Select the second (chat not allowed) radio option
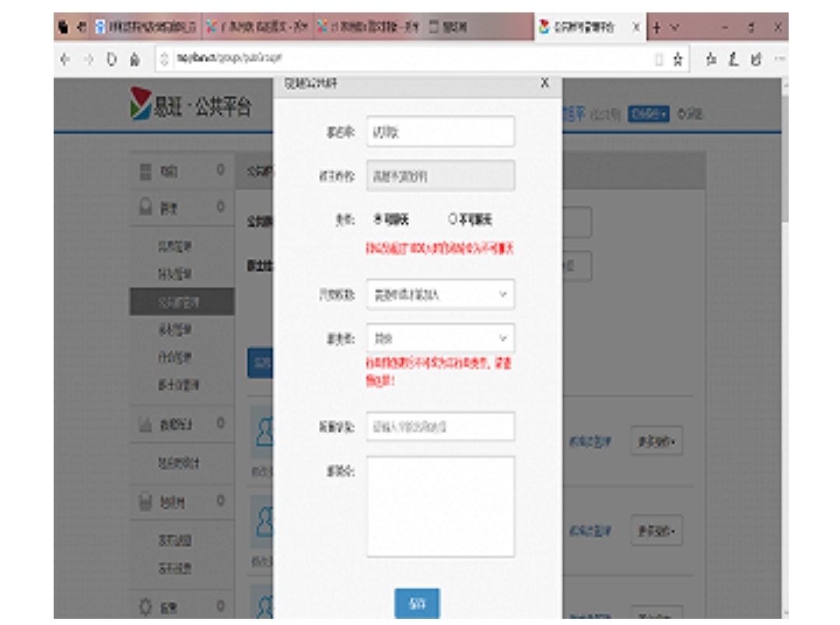This screenshot has height=625, width=840. [452, 220]
